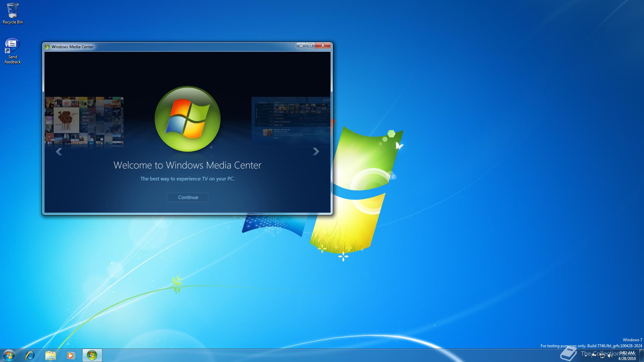
Task: Close the Windows Media Center window
Action: (323, 46)
